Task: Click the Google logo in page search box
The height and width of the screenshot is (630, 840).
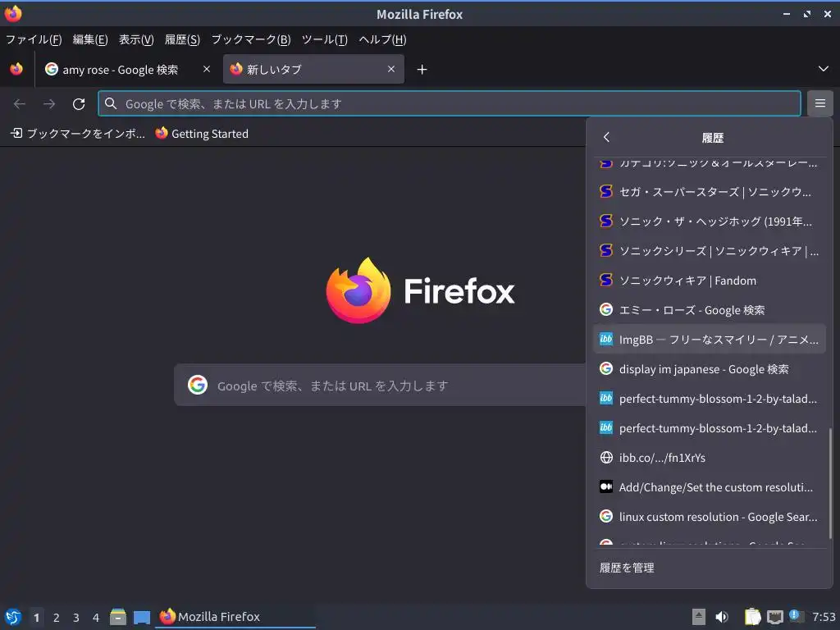Action: [198, 386]
